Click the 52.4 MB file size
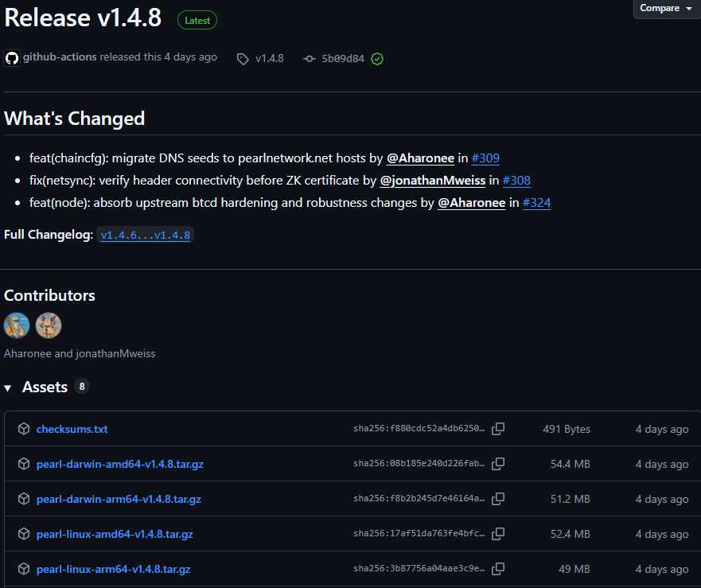The width and height of the screenshot is (701, 588). (x=570, y=534)
